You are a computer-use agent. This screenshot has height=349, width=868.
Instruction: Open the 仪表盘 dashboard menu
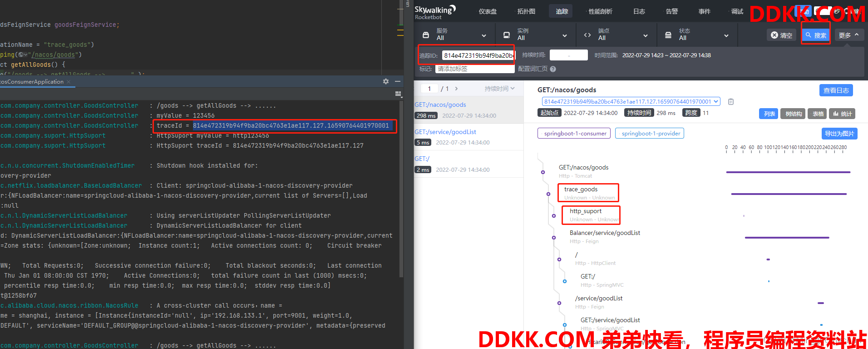(488, 11)
